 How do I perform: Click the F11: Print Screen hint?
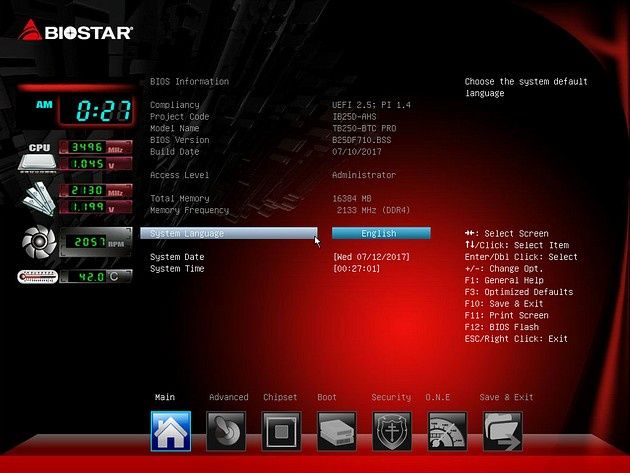pos(506,315)
